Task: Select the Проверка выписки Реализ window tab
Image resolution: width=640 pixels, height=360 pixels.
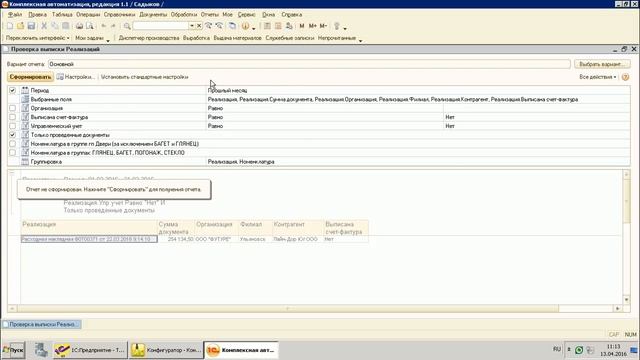Action: click(42, 324)
